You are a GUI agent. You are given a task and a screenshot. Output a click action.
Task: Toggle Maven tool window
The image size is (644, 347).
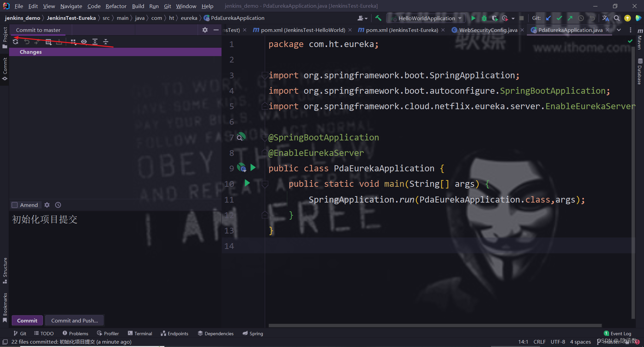click(640, 39)
